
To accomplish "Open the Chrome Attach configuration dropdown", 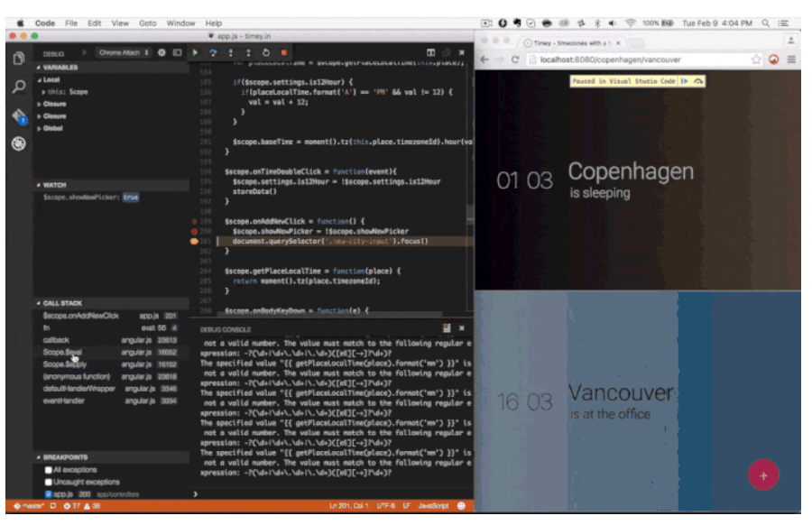I will pos(124,53).
